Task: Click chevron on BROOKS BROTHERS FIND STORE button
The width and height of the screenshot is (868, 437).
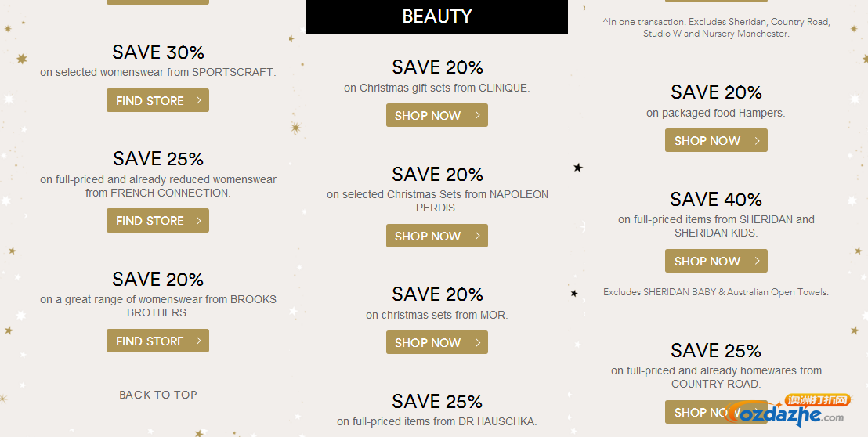Action: 199,341
